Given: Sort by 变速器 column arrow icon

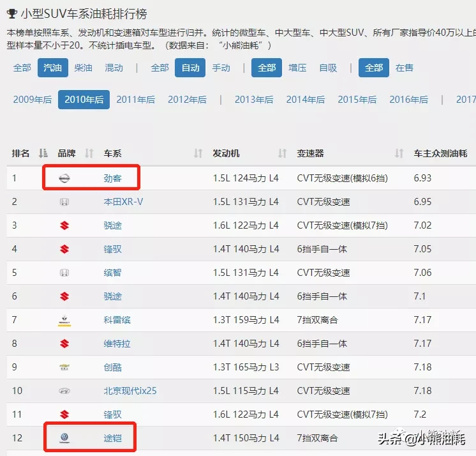Looking at the screenshot, I should pos(399,153).
